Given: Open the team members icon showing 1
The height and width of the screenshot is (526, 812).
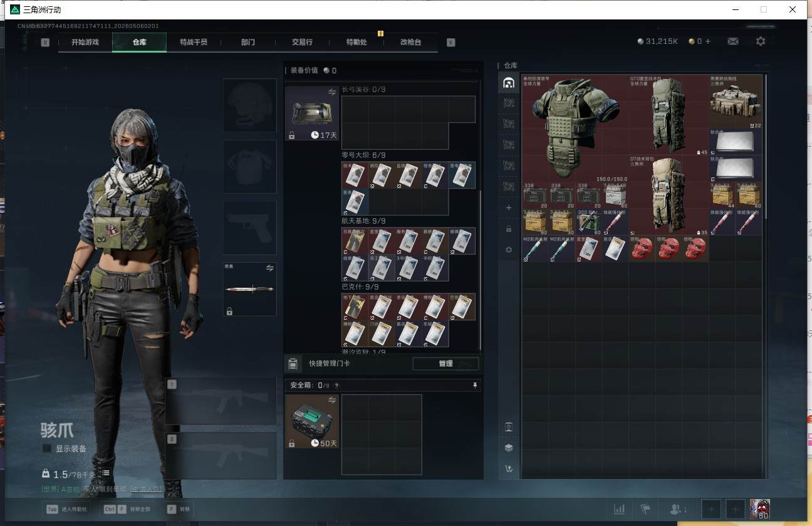Looking at the screenshot, I should click(x=679, y=510).
